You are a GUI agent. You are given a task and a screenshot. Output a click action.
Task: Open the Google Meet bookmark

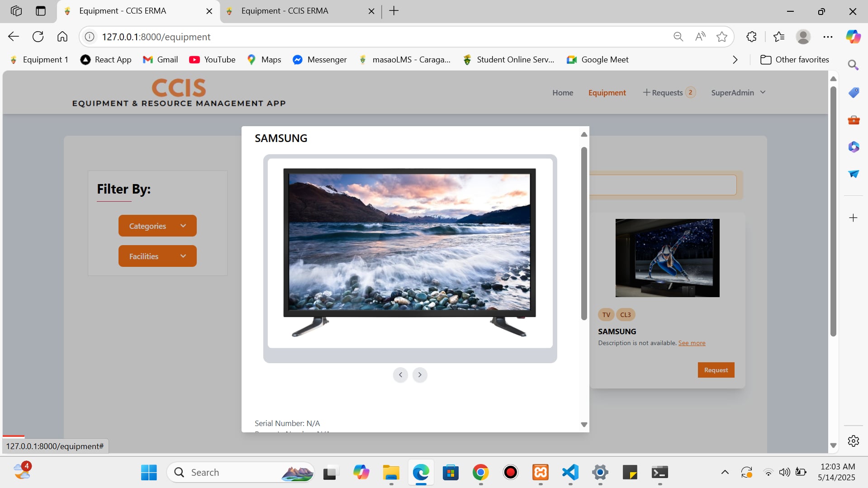click(598, 60)
